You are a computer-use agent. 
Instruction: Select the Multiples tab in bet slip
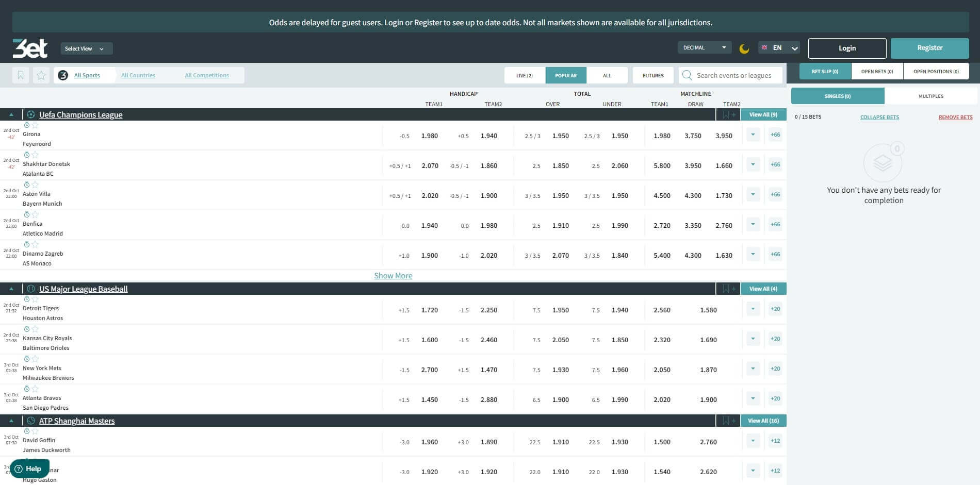930,96
